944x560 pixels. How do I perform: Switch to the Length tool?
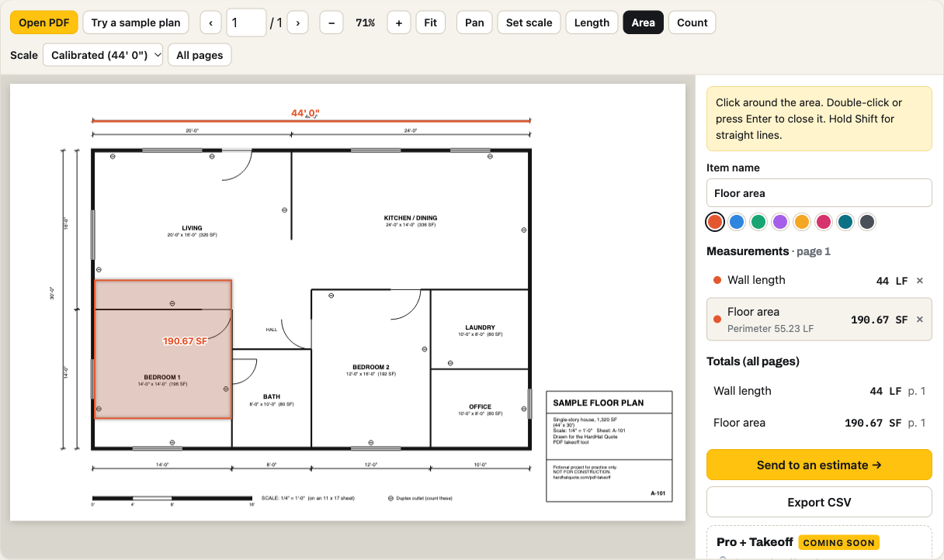(x=592, y=22)
